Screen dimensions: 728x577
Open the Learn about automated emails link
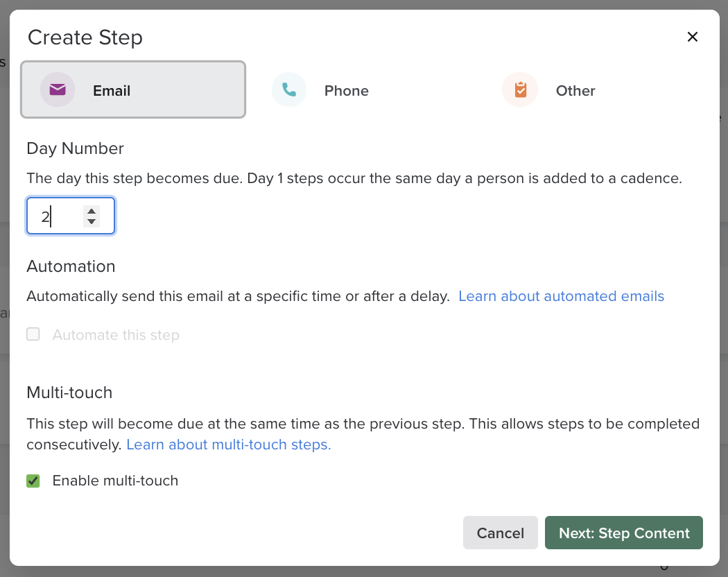[x=561, y=296]
